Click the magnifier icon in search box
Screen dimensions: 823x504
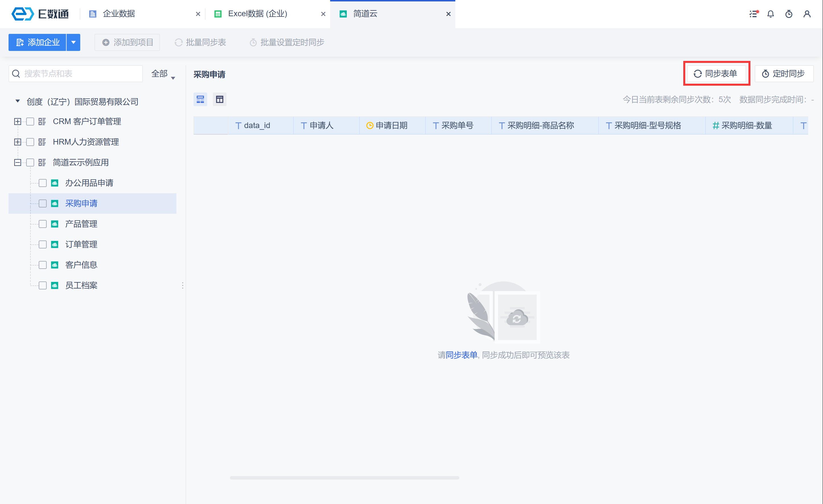(16, 74)
